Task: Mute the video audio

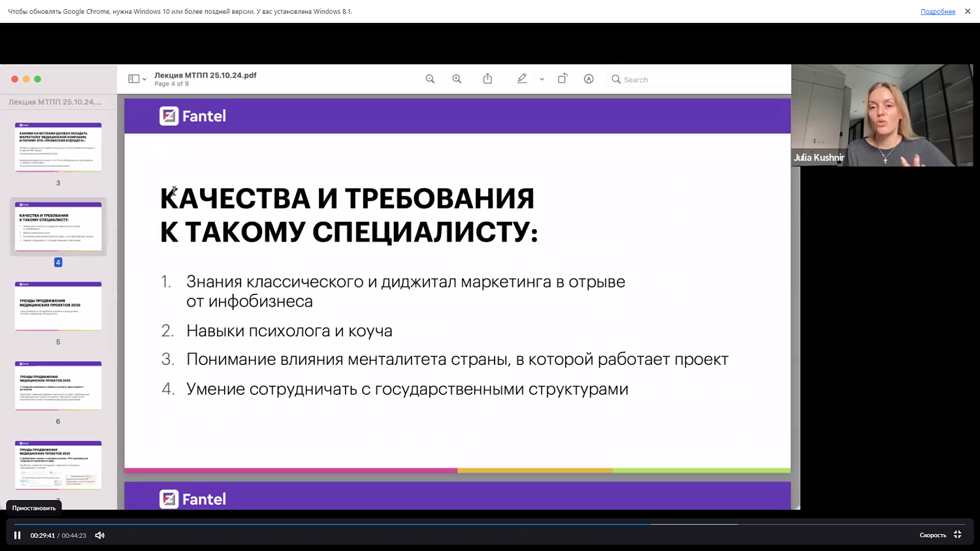Action: pyautogui.click(x=99, y=535)
